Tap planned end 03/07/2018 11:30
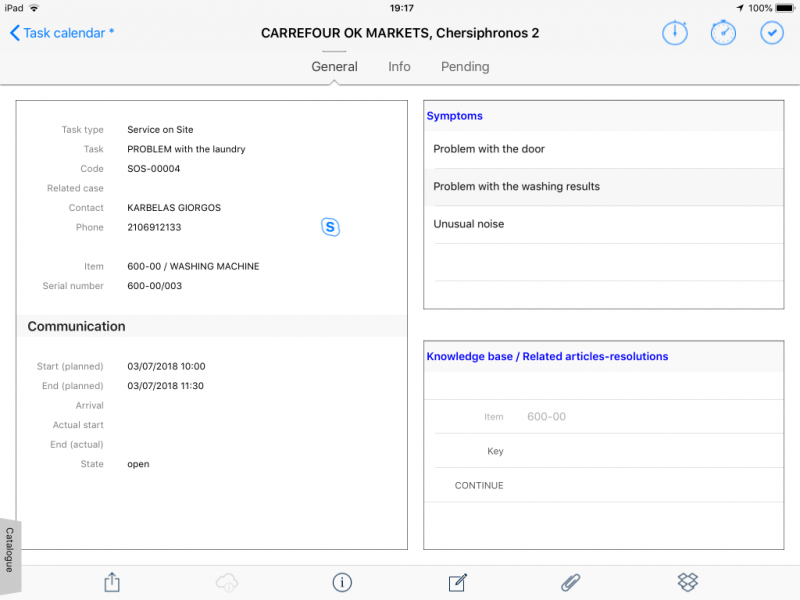 click(165, 386)
